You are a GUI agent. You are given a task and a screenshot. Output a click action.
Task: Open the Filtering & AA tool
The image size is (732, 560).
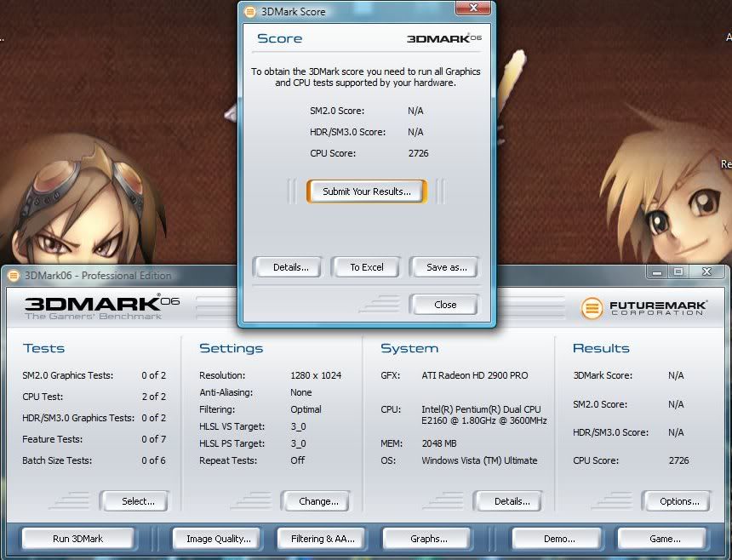(x=321, y=538)
